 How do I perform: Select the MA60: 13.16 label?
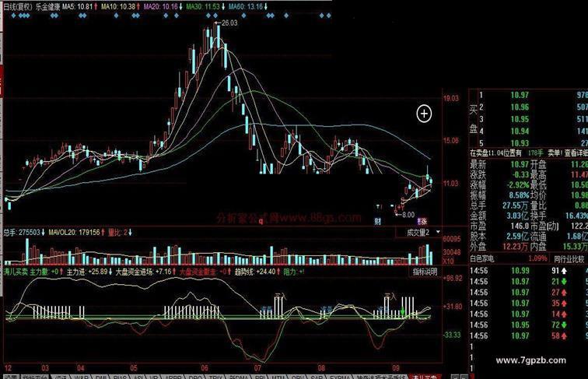[x=246, y=7]
